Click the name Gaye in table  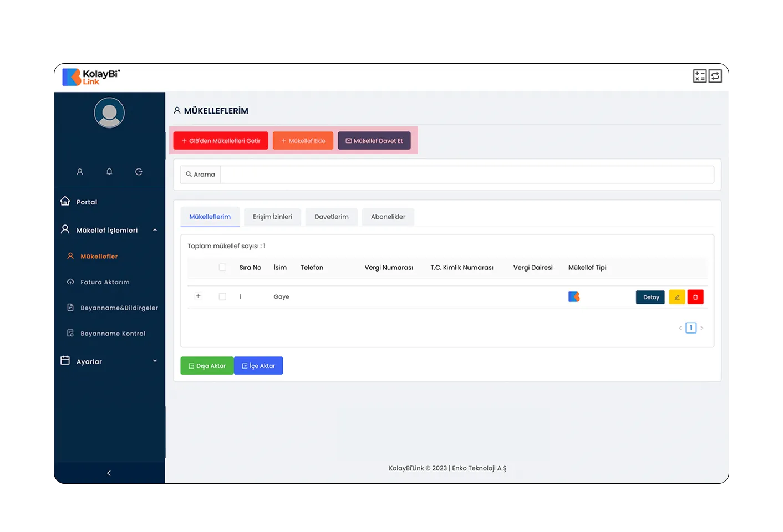pyautogui.click(x=281, y=297)
